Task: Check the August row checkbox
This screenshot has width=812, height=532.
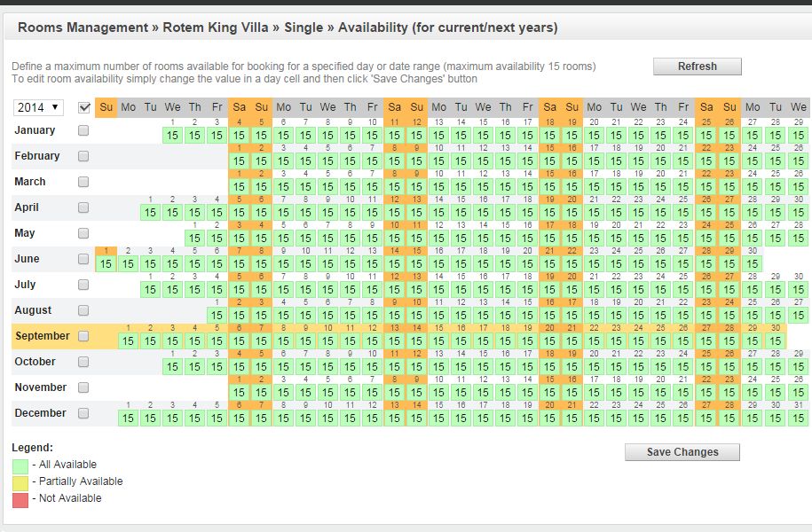Action: point(83,310)
